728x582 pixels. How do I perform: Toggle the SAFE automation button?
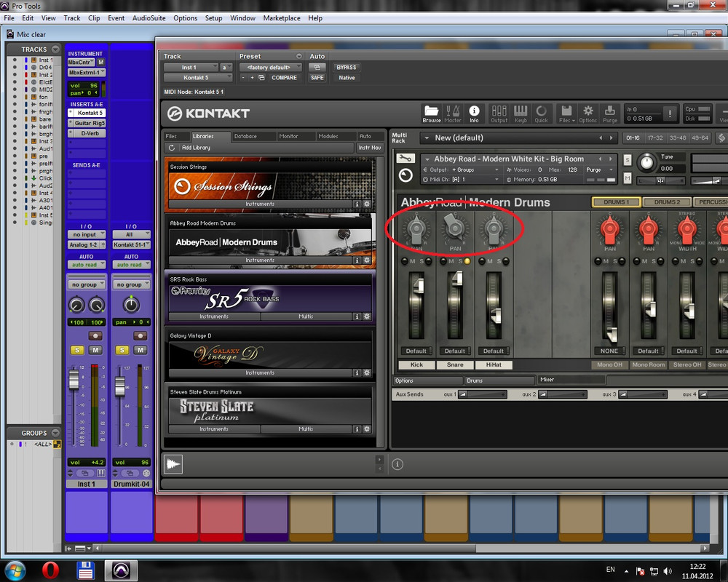coord(317,78)
